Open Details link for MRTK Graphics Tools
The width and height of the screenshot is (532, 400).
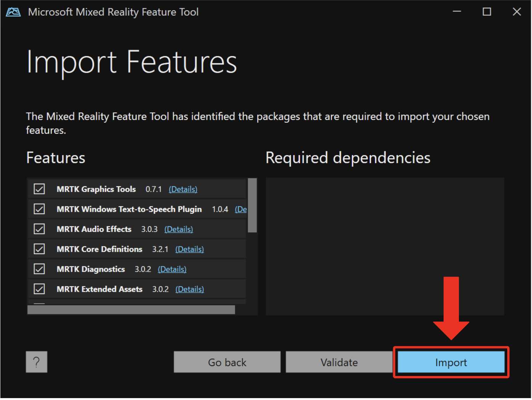[x=183, y=189]
